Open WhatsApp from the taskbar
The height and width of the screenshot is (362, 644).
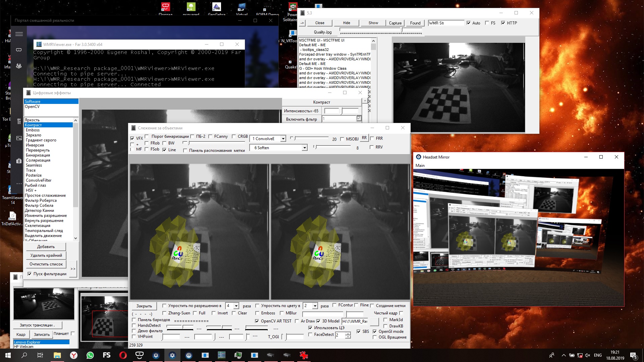pyautogui.click(x=90, y=355)
